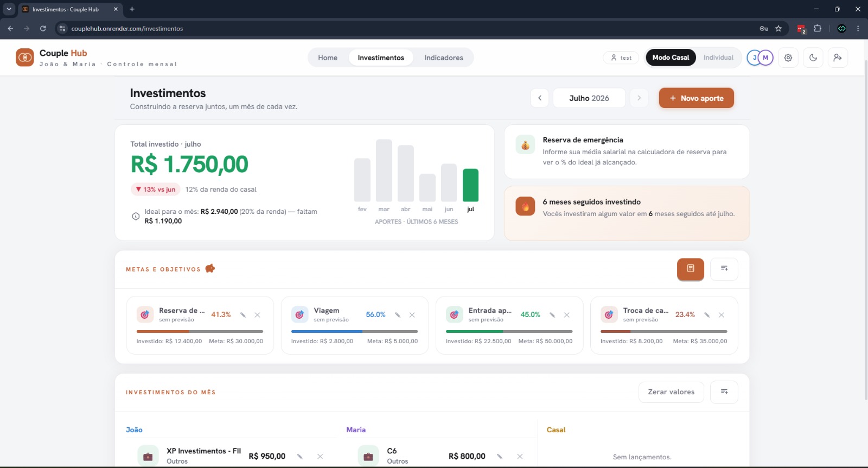
Task: Click Viagem progress bar
Action: [354, 331]
